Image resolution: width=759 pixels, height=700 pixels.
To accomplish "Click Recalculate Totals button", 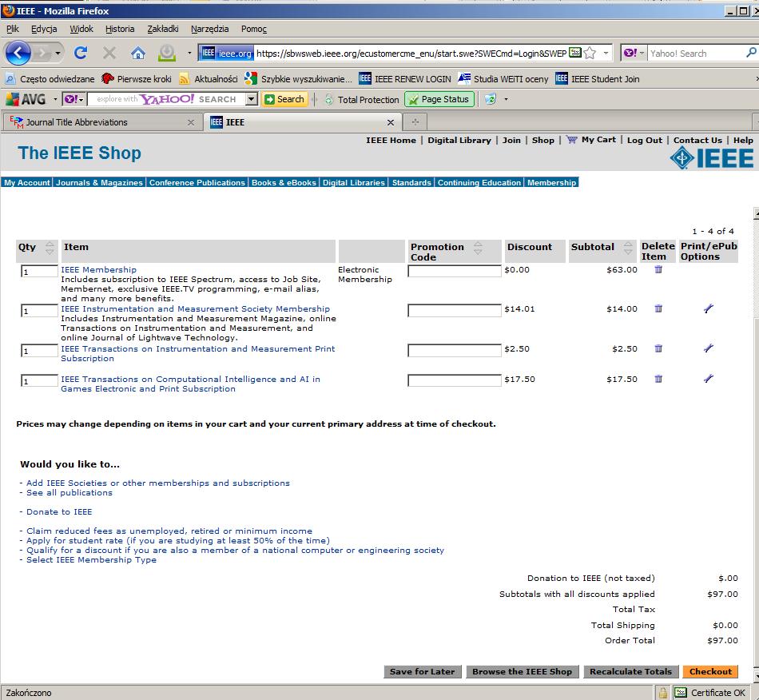I will 630,671.
